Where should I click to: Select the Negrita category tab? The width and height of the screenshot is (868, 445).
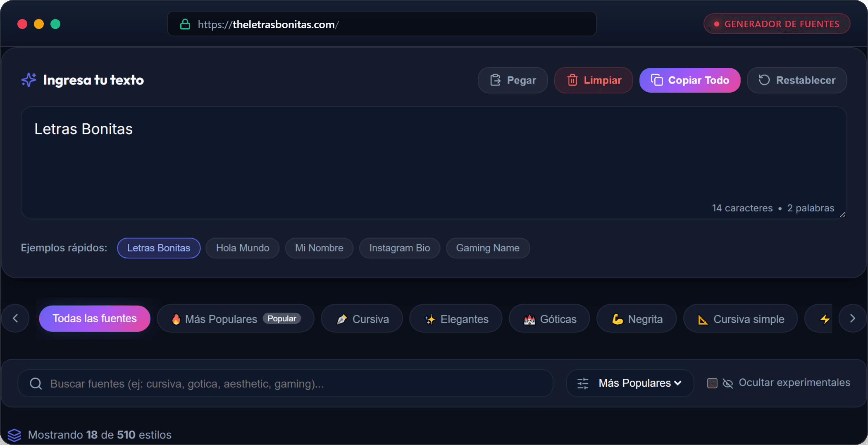[x=637, y=319]
